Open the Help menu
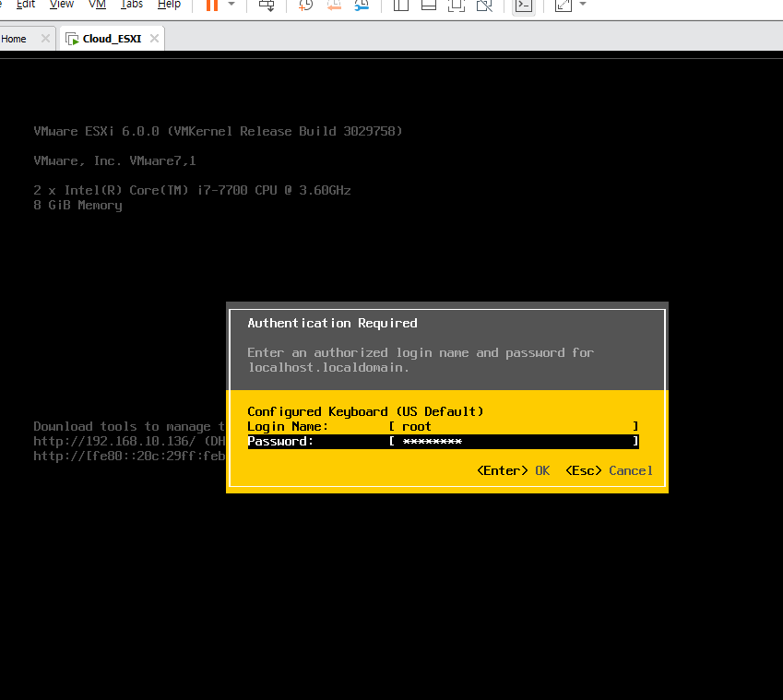Screen dimensions: 783x700 169,5
